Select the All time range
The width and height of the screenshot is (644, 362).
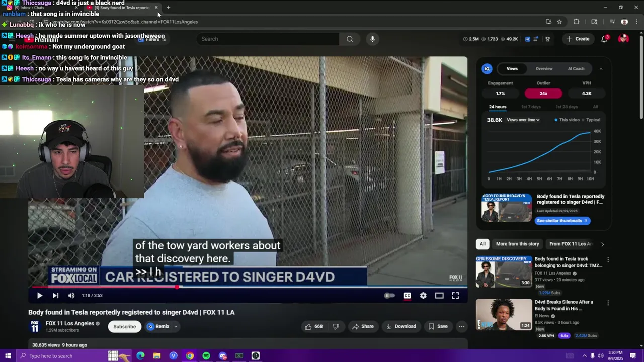(x=596, y=107)
